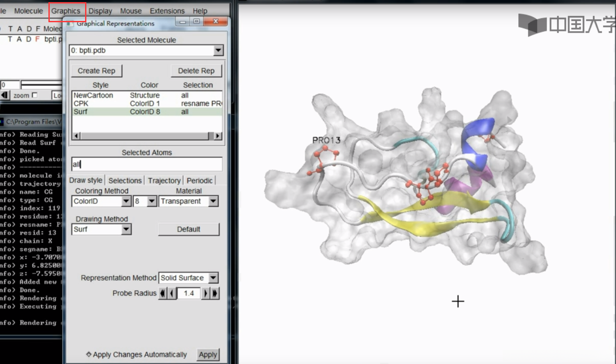
Task: Click the Graphical Representations window title icon
Action: pos(70,23)
